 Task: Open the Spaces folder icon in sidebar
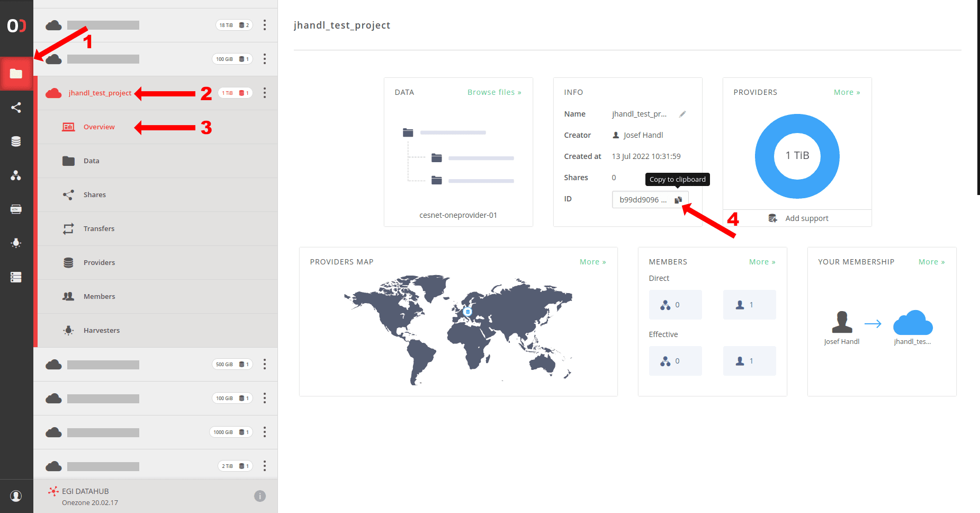16,74
